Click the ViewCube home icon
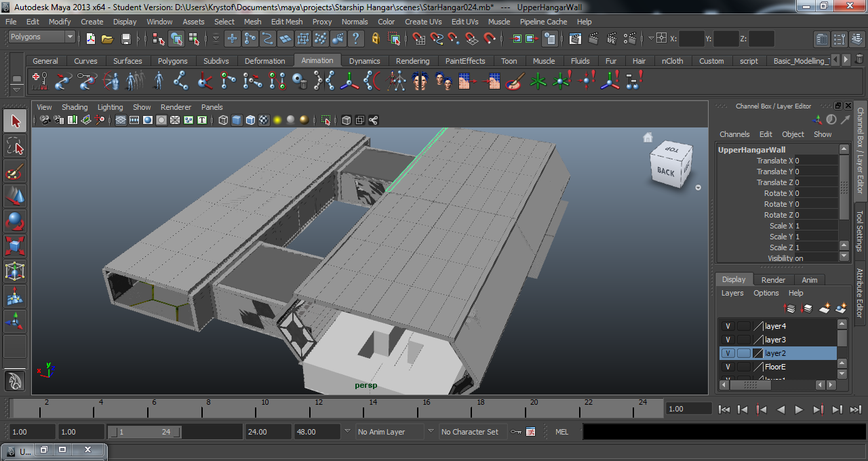868x461 pixels. point(648,137)
